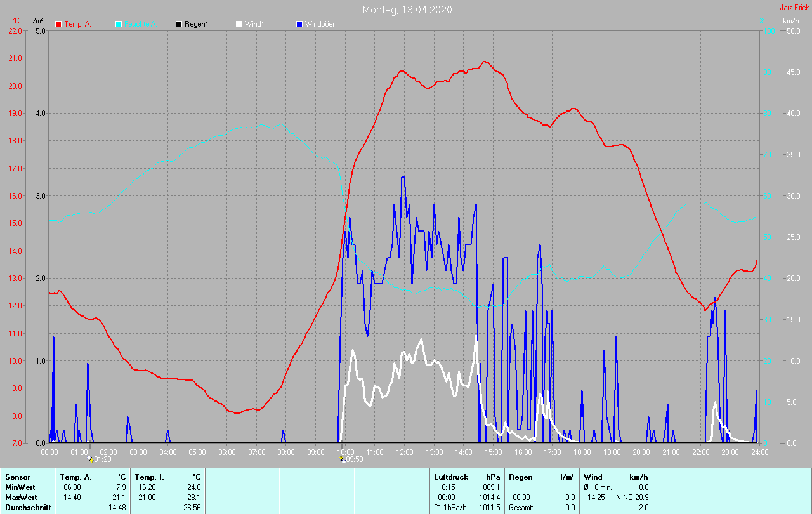Screen dimensions: 812x514
Task: Click the 'Temp. A.*' legend label
Action: tap(79, 24)
